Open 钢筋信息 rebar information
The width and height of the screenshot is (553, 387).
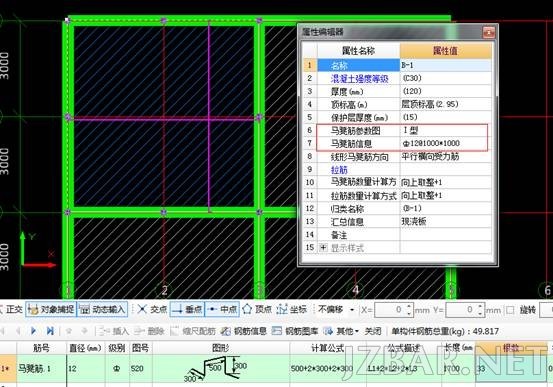pyautogui.click(x=243, y=331)
